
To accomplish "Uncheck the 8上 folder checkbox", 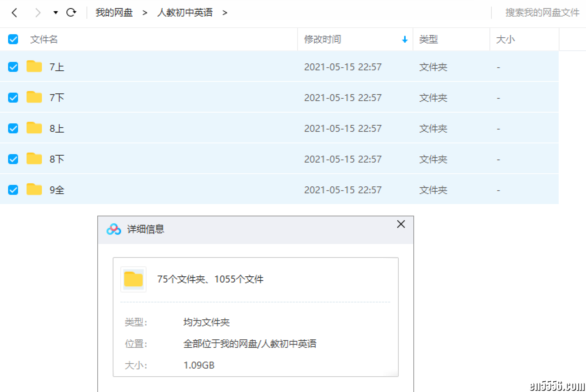I will pyautogui.click(x=13, y=128).
